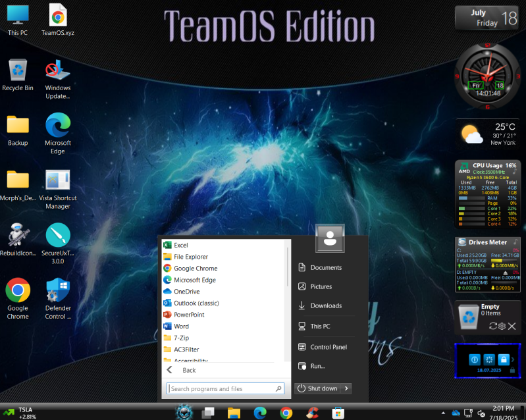Open Microsoft Edge from the taskbar

(x=260, y=413)
